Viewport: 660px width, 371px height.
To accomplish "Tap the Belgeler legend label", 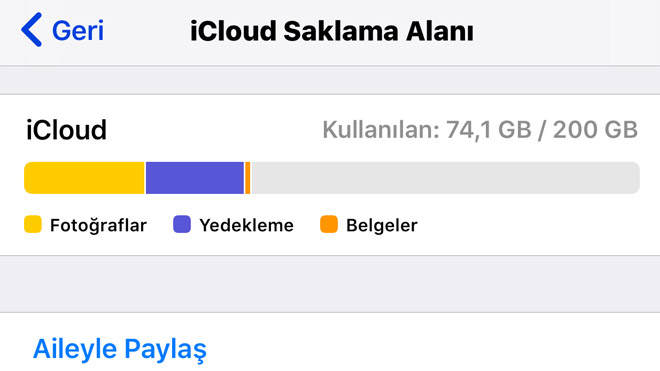I will (x=382, y=225).
